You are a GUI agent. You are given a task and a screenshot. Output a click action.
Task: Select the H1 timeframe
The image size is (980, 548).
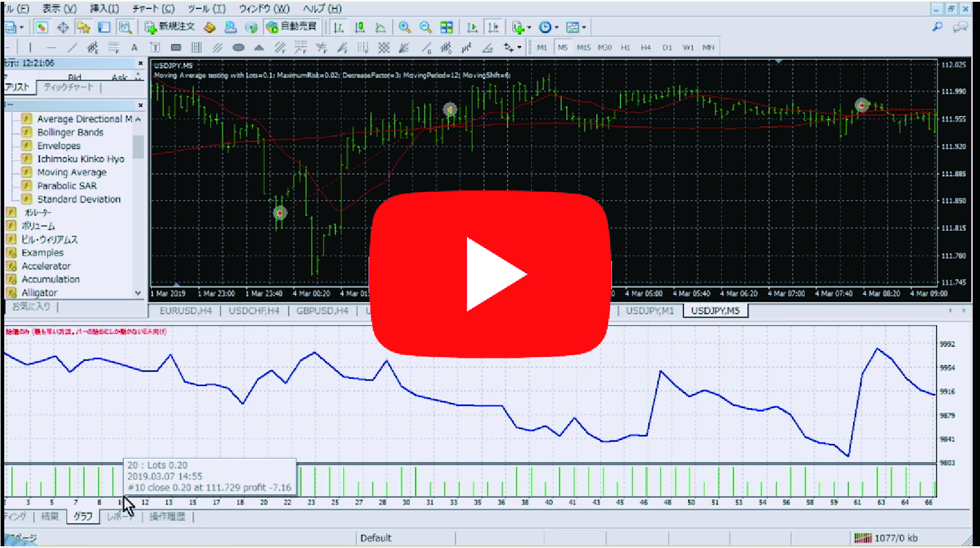click(x=625, y=48)
